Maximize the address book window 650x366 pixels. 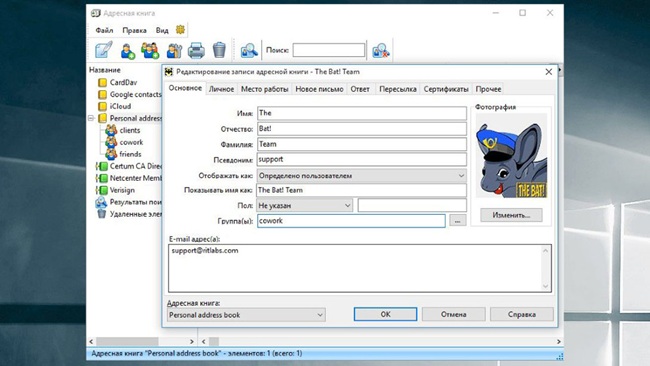[x=523, y=13]
